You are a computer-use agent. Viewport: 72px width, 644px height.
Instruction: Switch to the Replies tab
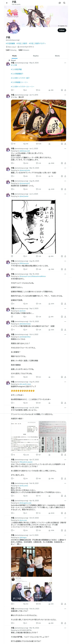coord(36,56)
